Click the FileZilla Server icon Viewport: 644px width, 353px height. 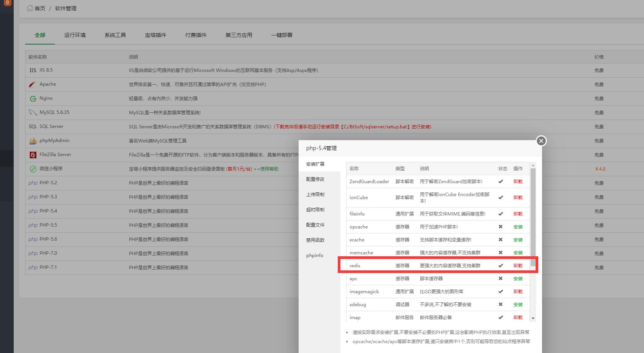click(x=33, y=155)
